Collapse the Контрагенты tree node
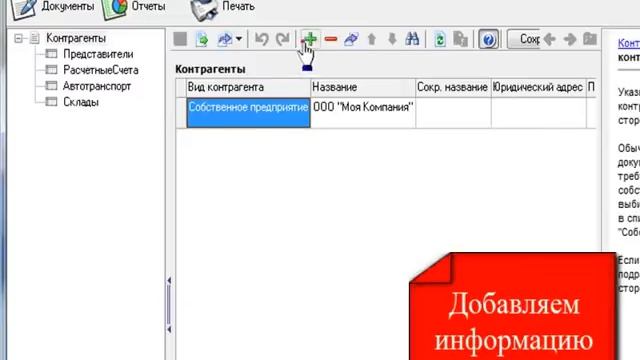Viewport: 640px width, 360px height. tap(18, 38)
